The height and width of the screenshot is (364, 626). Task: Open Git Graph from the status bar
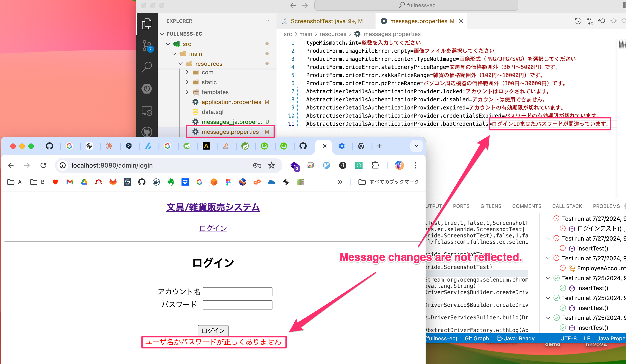click(x=476, y=338)
